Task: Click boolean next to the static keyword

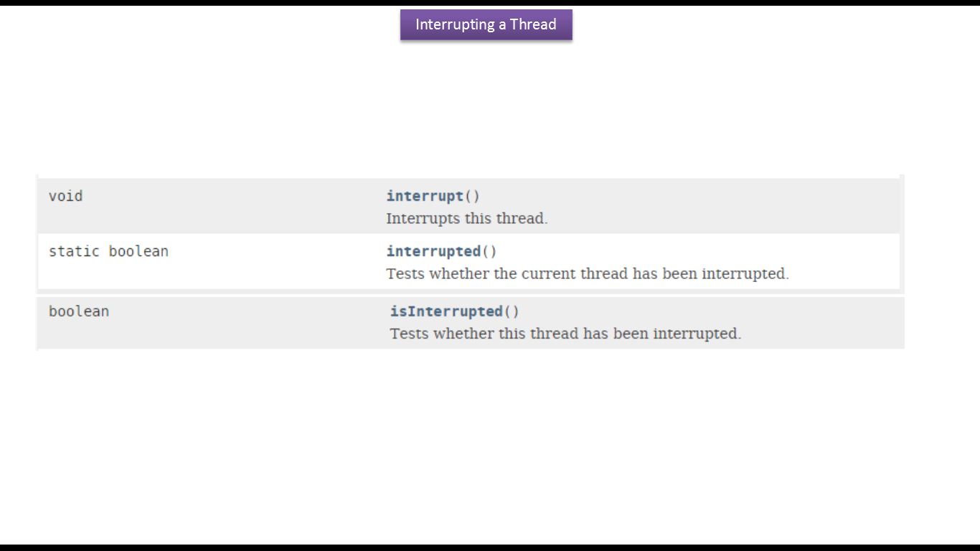Action: tap(138, 251)
